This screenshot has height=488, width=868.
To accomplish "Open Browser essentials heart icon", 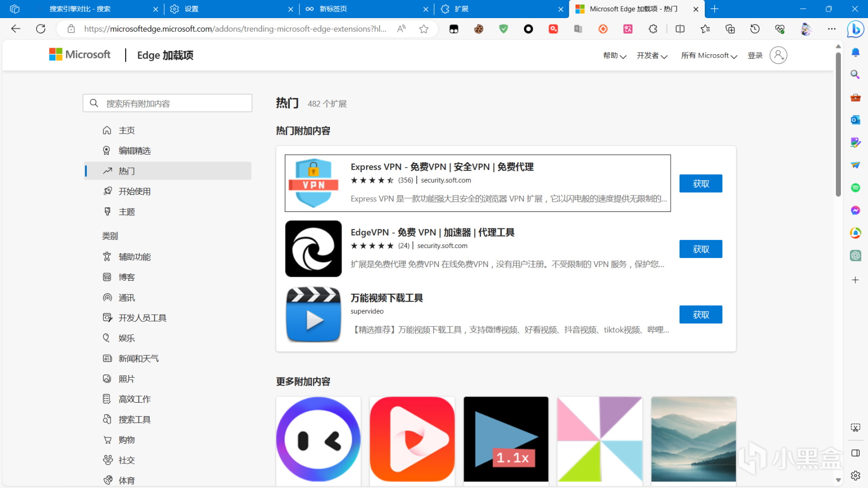I will pyautogui.click(x=780, y=29).
